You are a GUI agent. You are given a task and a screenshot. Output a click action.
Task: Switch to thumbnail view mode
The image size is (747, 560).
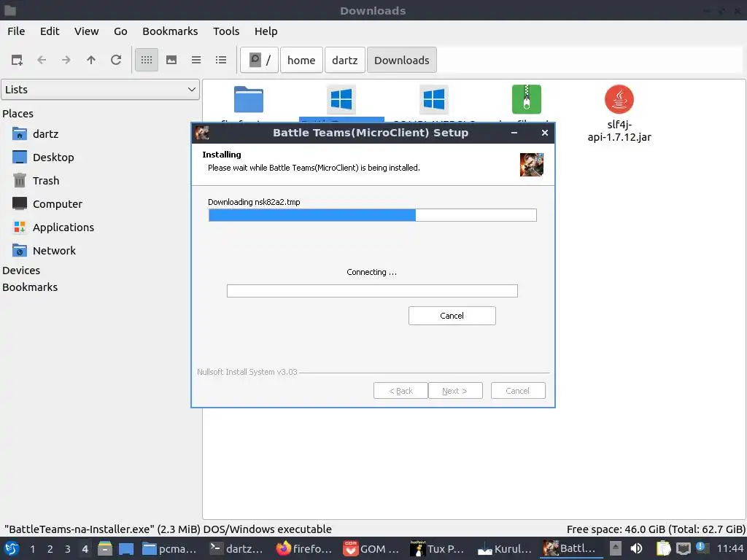click(x=171, y=60)
